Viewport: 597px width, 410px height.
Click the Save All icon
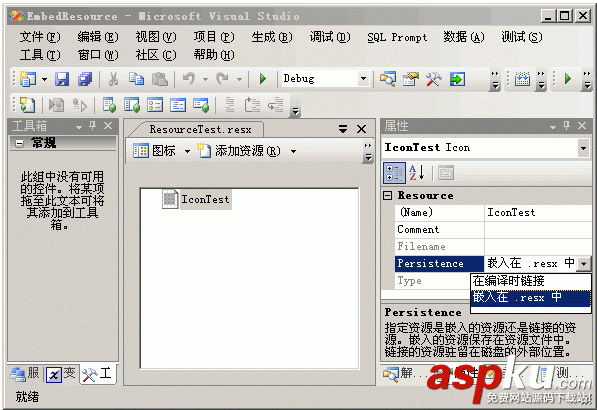coord(85,79)
